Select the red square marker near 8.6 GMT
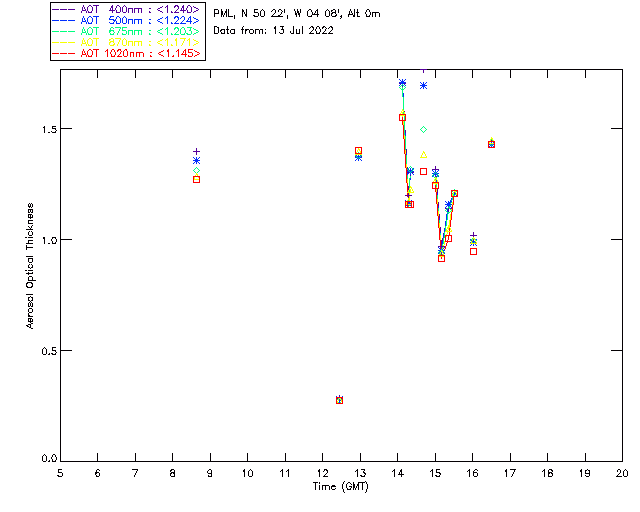Image resolution: width=640 pixels, height=512 pixels. pyautogui.click(x=196, y=180)
